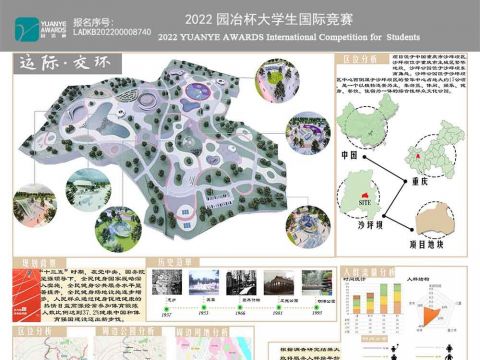Click the first green timeline marker labelled 1957

tap(166, 308)
